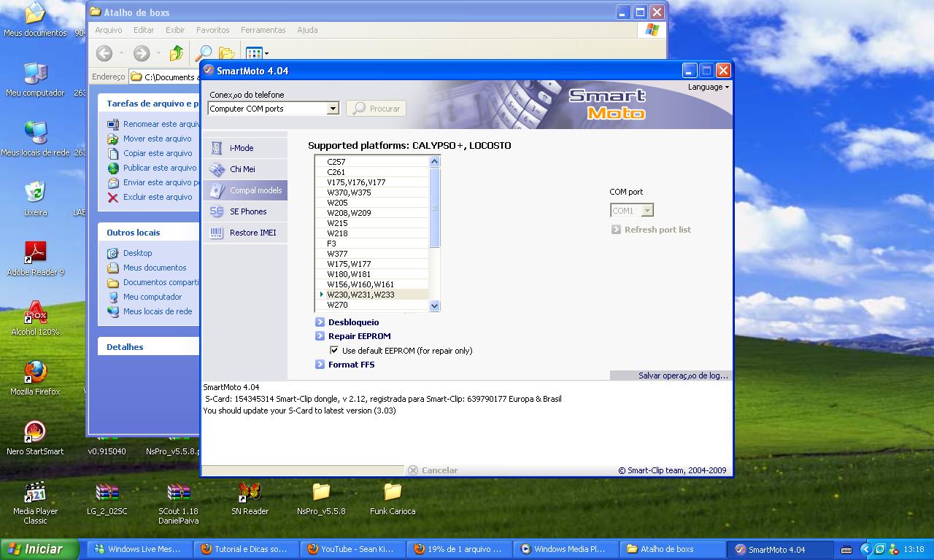Click the Cancelar button
Screen dimensions: 934x560
[433, 470]
